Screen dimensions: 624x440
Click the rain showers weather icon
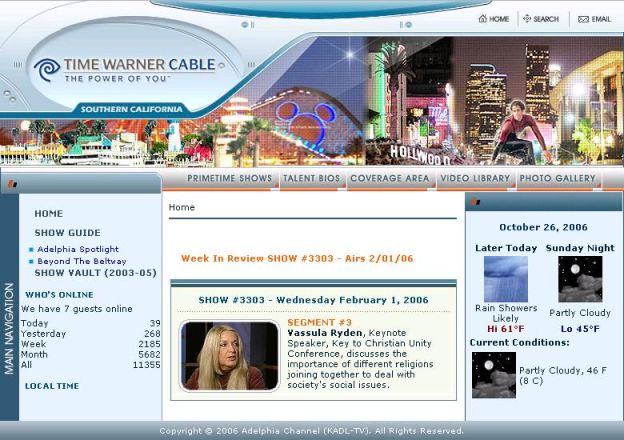pos(505,279)
